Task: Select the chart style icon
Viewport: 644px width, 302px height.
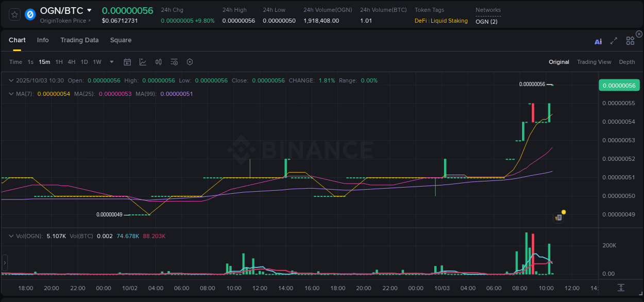Action: coord(143,62)
